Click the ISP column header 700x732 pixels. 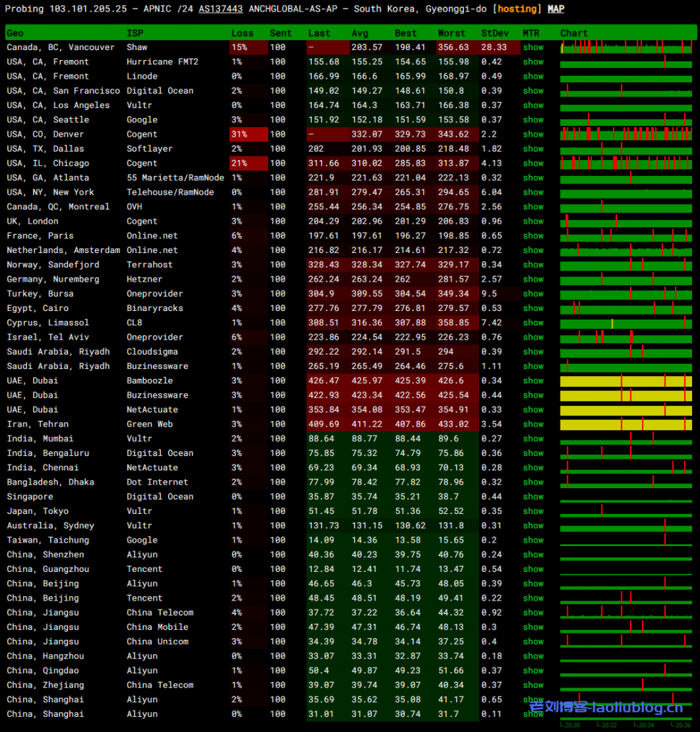point(134,33)
